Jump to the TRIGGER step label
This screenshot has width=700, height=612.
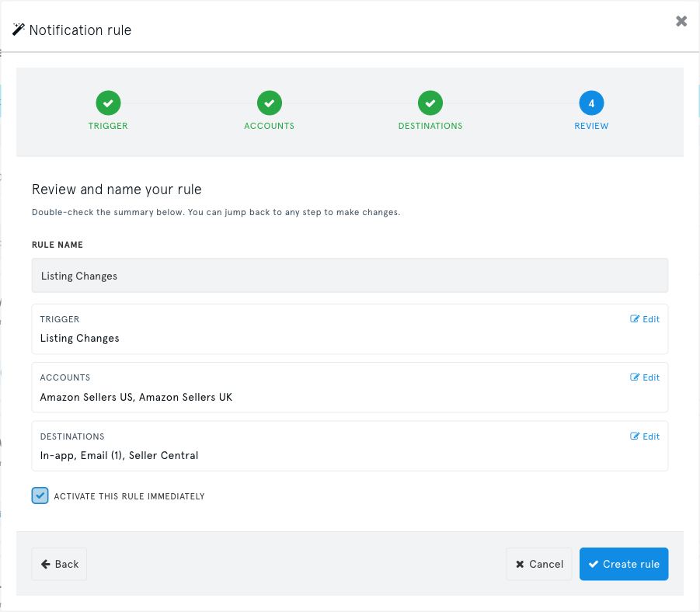(x=108, y=126)
